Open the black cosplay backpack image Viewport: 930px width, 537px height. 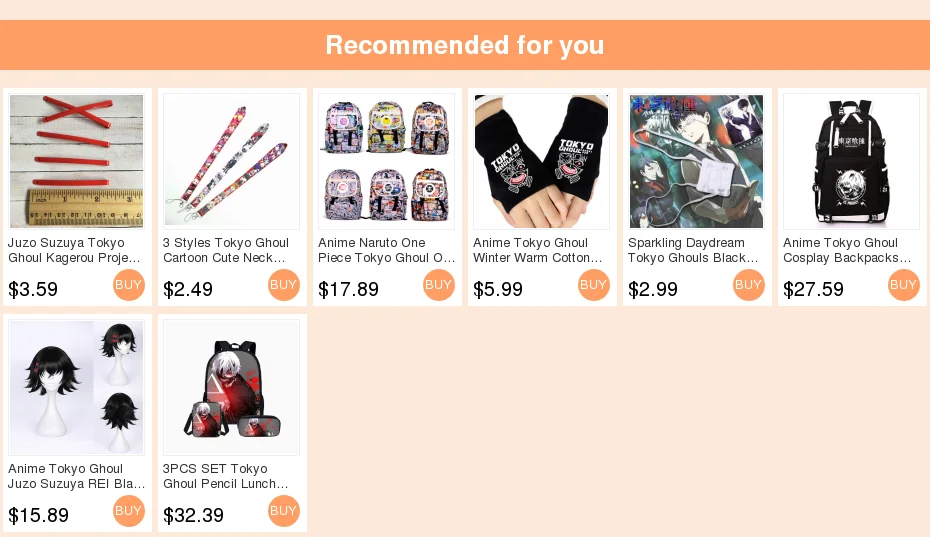coord(852,161)
